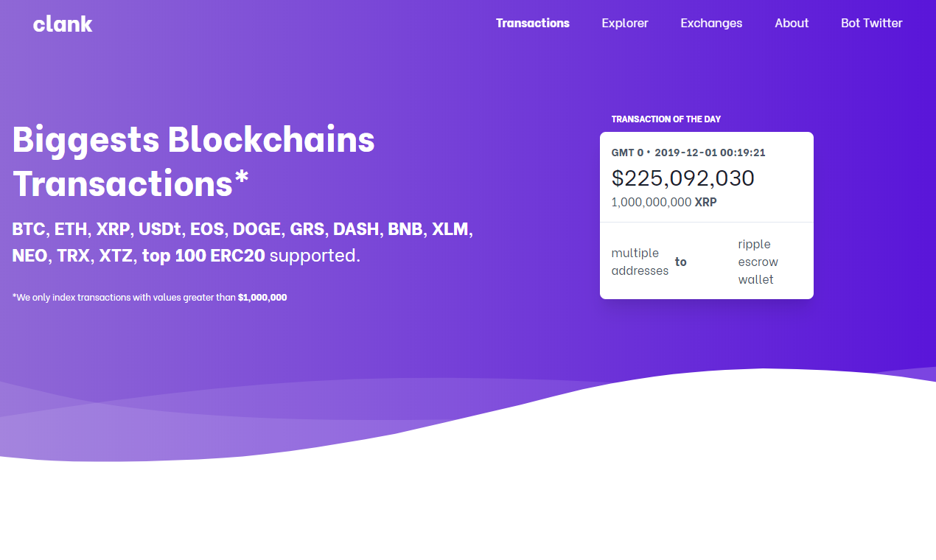Click the "to" word between addresses
Viewport: 936px width, 560px height.
[680, 262]
